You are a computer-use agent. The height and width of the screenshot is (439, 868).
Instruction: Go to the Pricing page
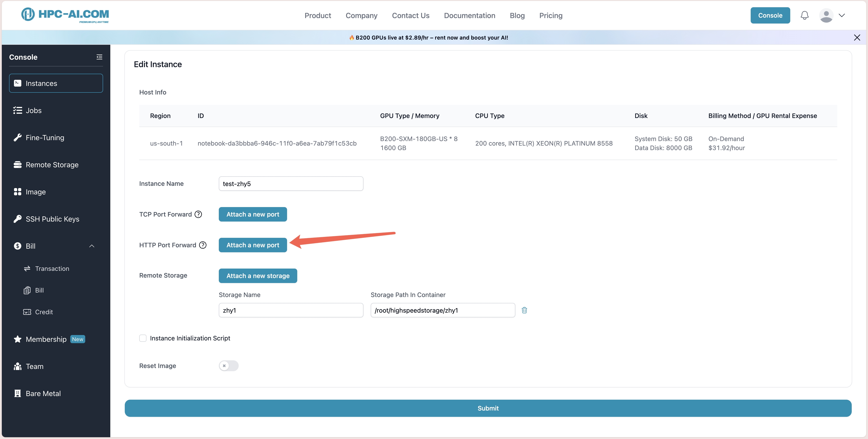551,16
